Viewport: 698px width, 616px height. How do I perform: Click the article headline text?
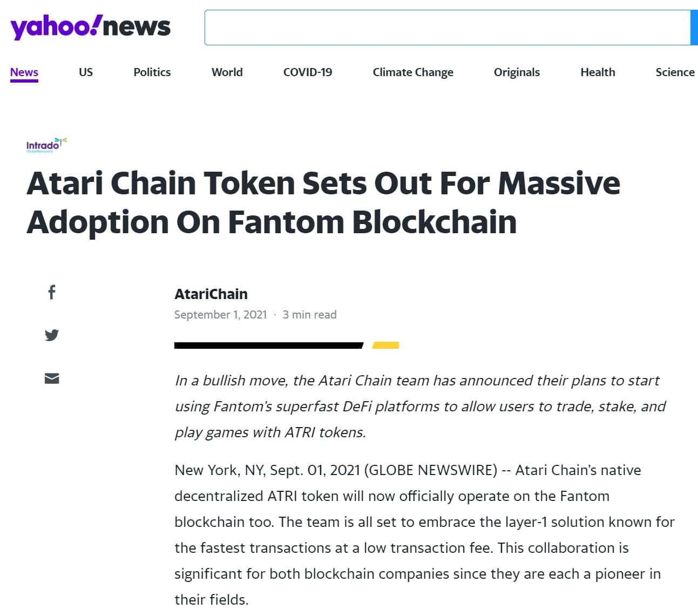point(323,202)
